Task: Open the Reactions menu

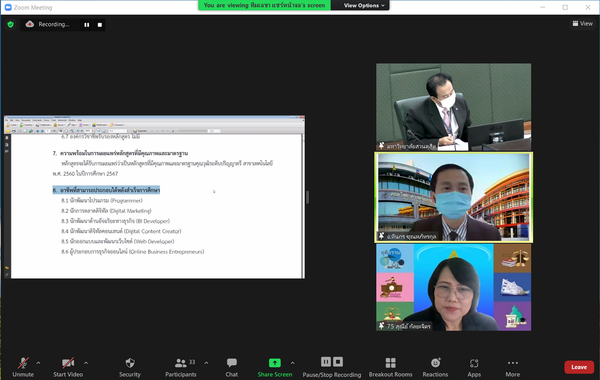Action: [435, 367]
